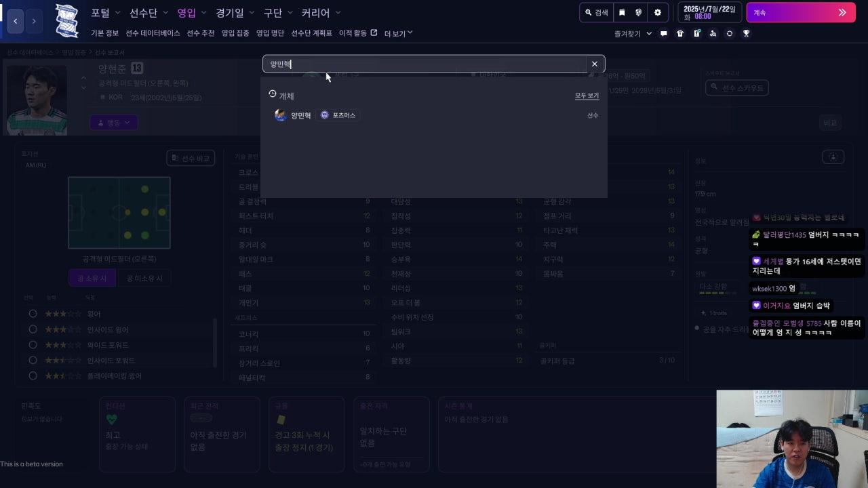This screenshot has width=868, height=488.
Task: Click the person icon at the attributes panel corner
Action: [x=833, y=157]
